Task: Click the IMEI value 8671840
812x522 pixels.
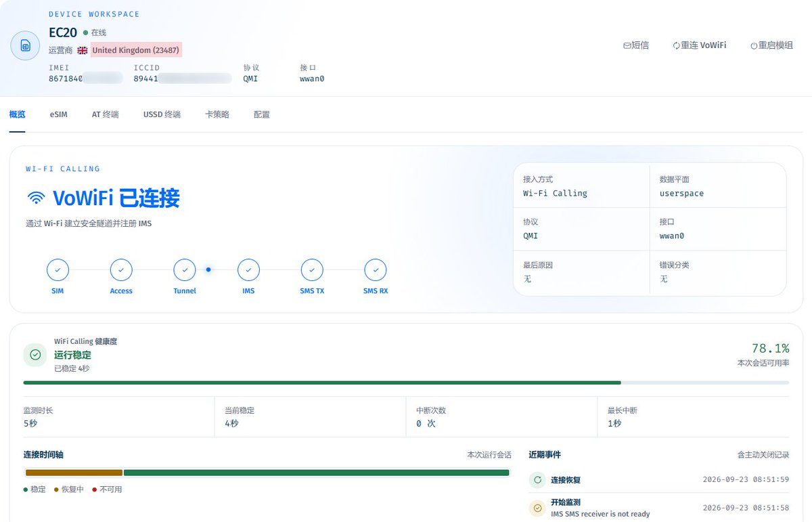Action: [x=66, y=79]
